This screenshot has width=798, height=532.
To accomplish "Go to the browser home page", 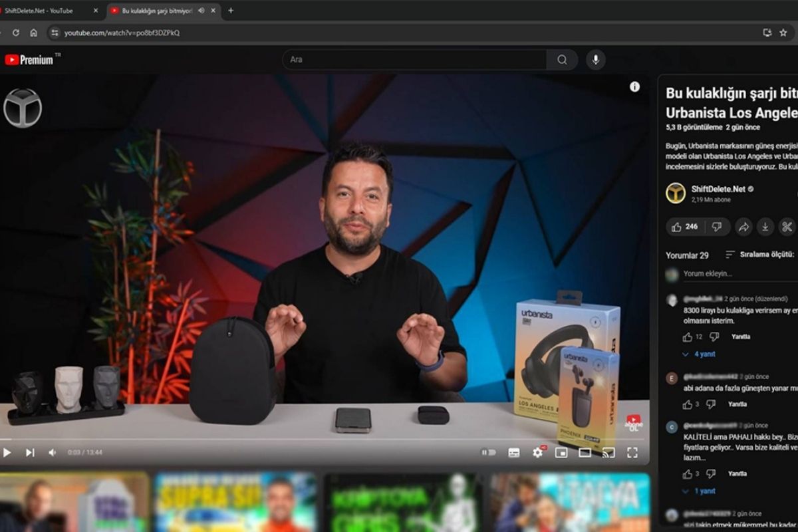I will pos(33,32).
